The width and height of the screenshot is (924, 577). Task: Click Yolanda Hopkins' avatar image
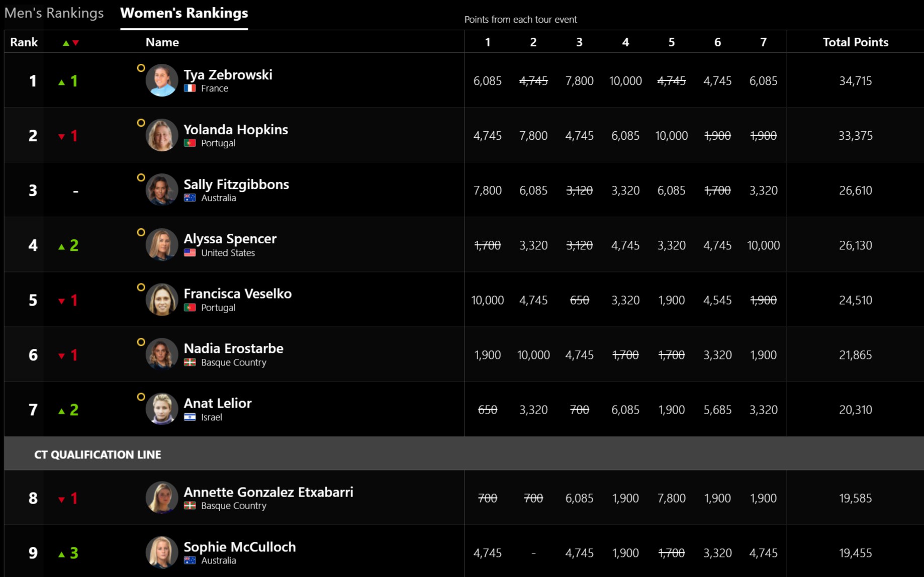pyautogui.click(x=162, y=135)
